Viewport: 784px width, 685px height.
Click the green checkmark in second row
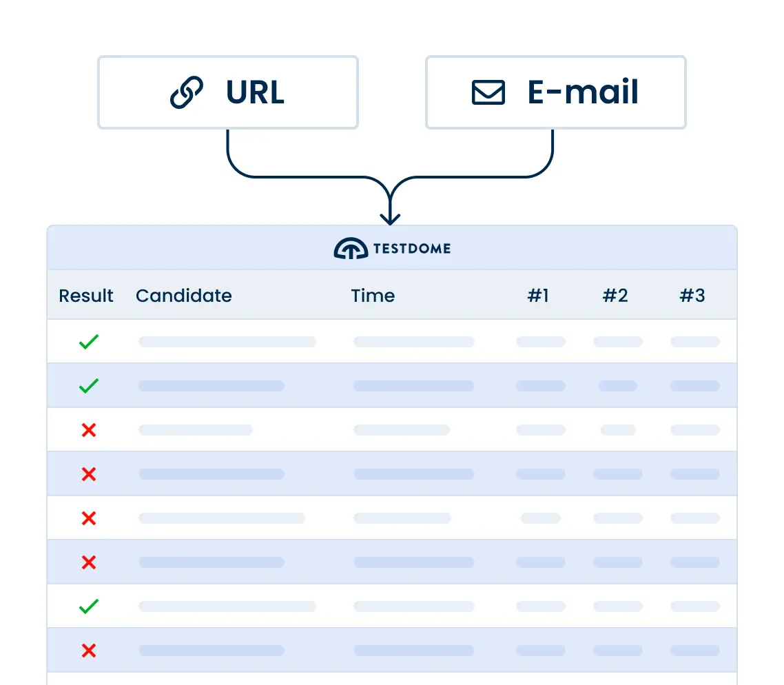pos(88,386)
